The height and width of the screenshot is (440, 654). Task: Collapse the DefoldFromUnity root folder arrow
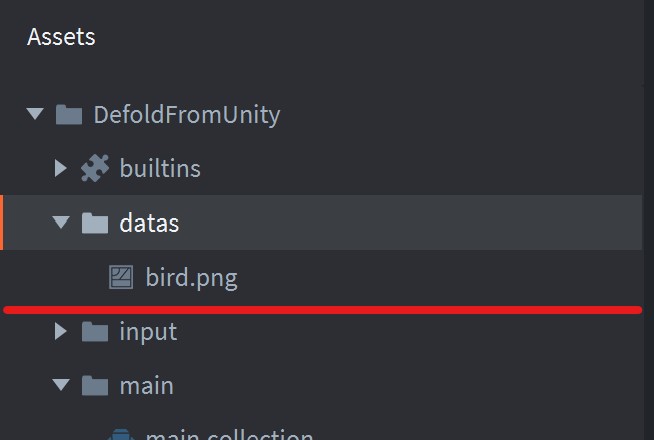pyautogui.click(x=35, y=114)
